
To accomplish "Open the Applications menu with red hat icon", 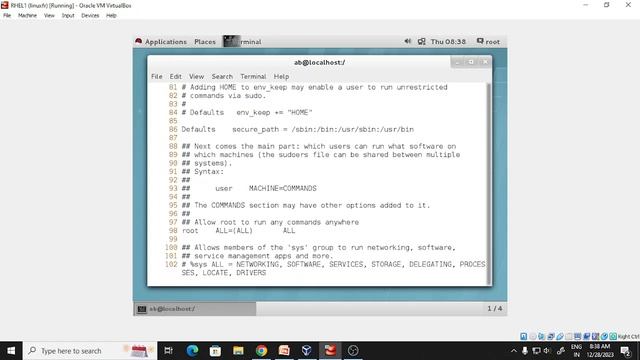I will pyautogui.click(x=160, y=42).
